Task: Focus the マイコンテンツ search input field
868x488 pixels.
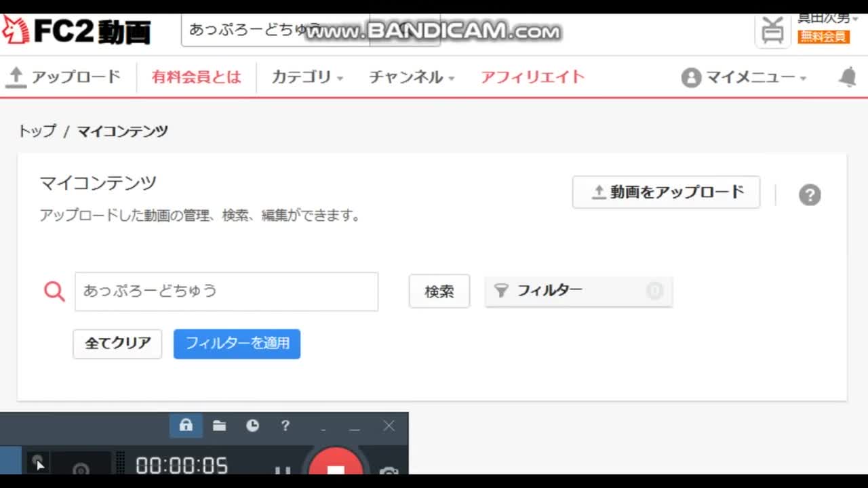Action: click(226, 291)
